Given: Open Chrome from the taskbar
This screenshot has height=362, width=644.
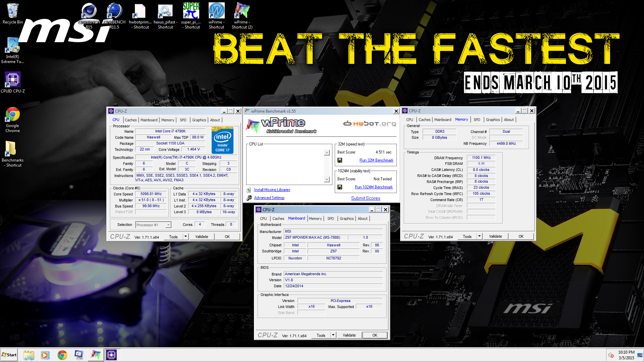Looking at the screenshot, I should tap(62, 355).
